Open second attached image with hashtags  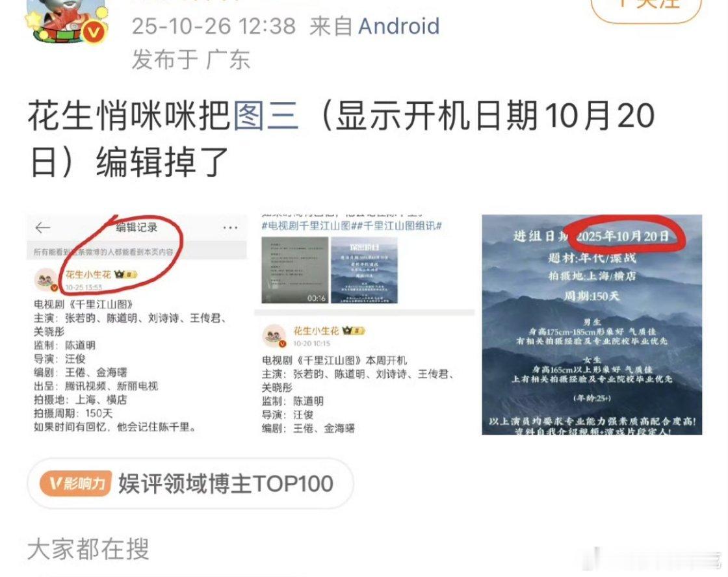point(365,324)
